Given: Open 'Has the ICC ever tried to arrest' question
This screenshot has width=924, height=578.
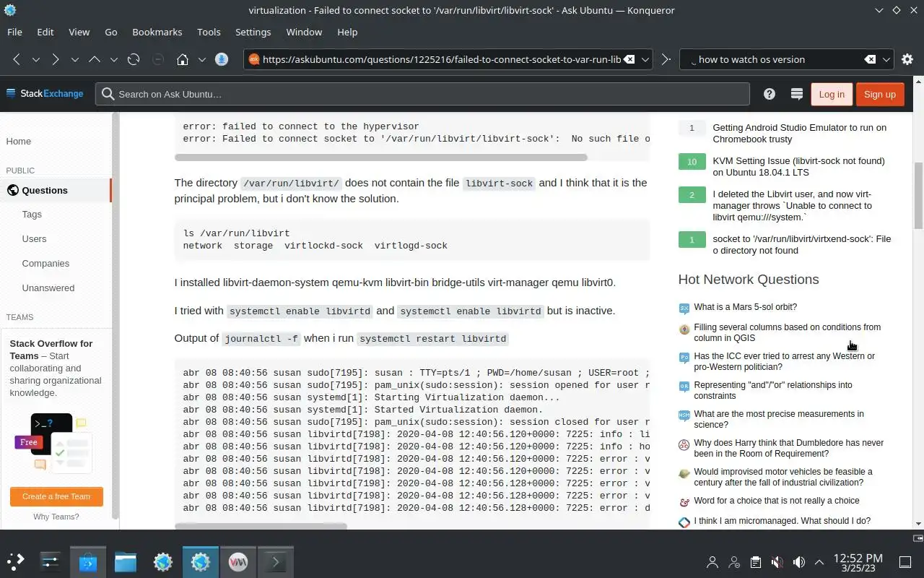Looking at the screenshot, I should pyautogui.click(x=784, y=361).
